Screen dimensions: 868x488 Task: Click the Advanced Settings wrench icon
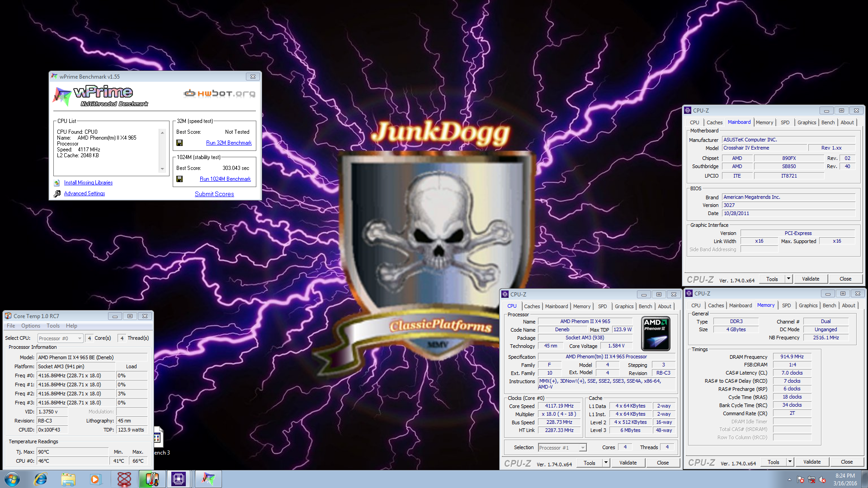tap(57, 193)
